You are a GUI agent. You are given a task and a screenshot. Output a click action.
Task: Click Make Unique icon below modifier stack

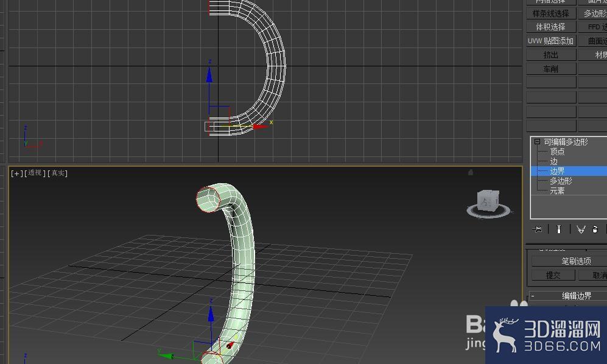click(580, 229)
